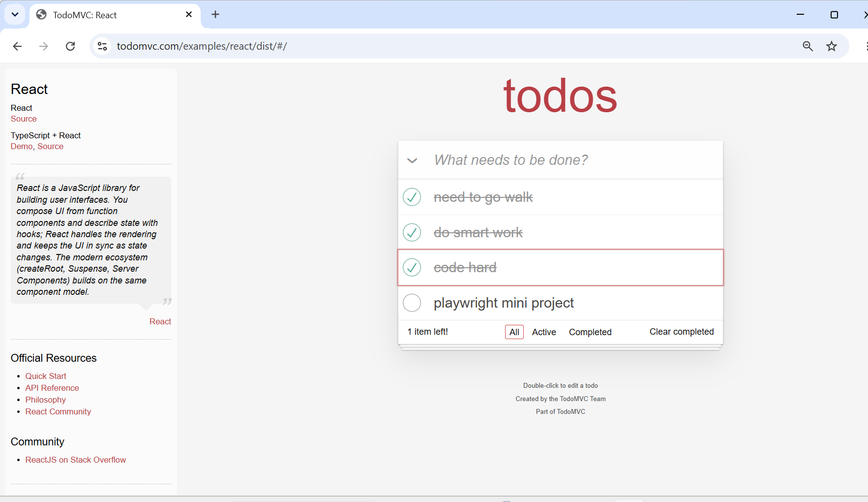Screen dimensions: 868x502
Task: Click the 'Official Resources' heading
Action: pyautogui.click(x=54, y=358)
